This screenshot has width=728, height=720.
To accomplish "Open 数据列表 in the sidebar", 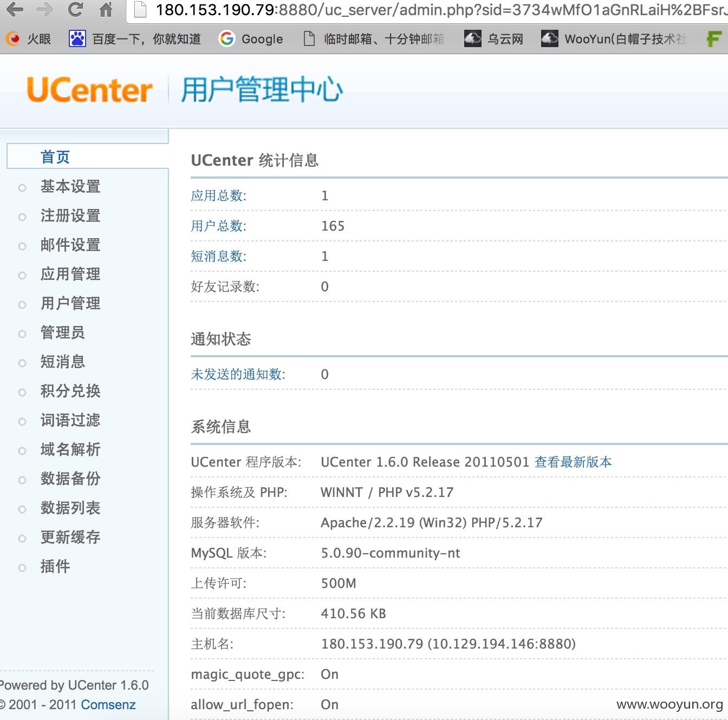I will 70,508.
